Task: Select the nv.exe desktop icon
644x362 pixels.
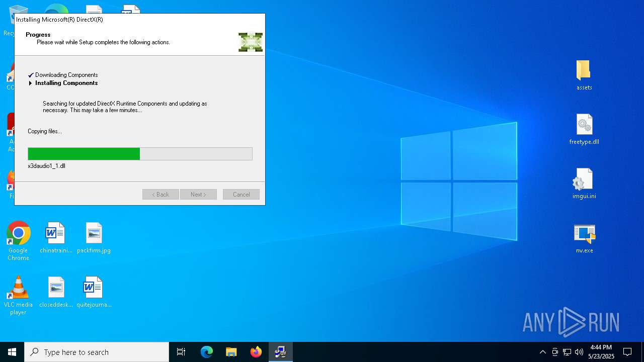Action: tap(584, 238)
